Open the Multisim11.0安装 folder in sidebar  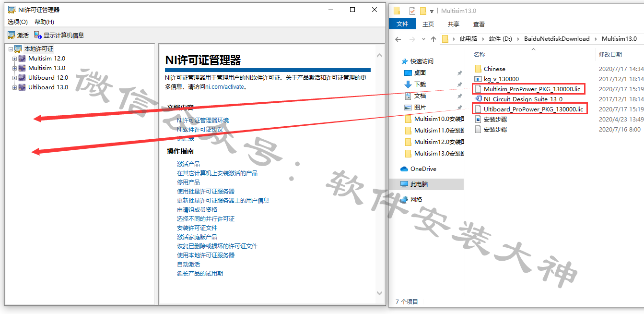pos(434,130)
